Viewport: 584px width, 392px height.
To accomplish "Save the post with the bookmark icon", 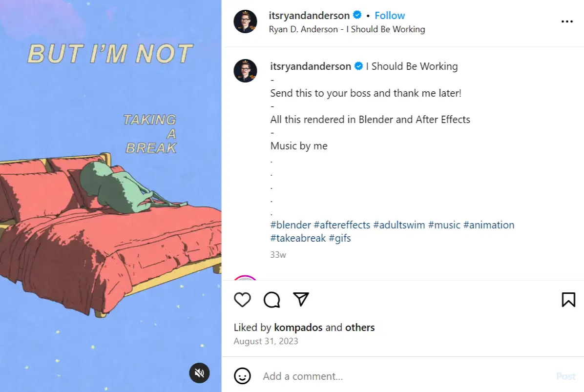I will click(568, 300).
